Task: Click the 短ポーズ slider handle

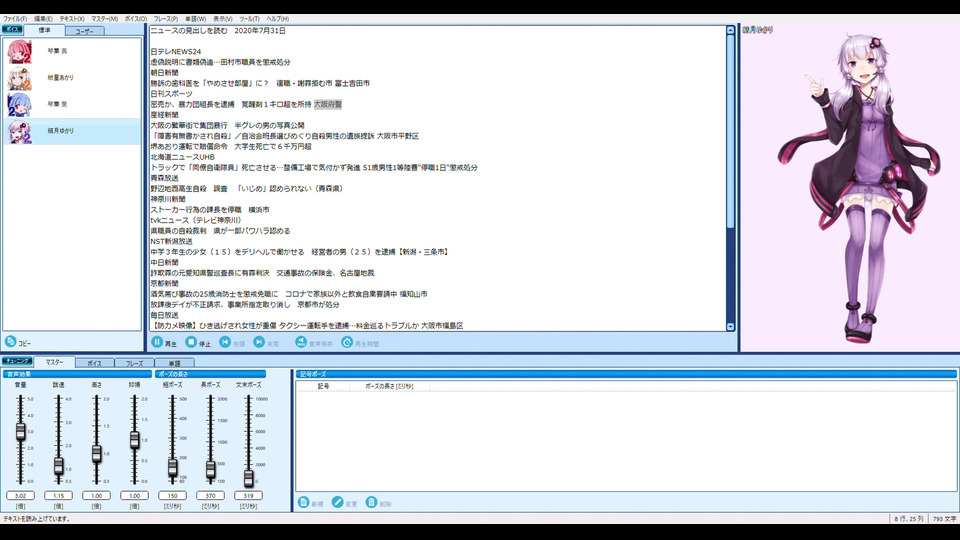Action: [x=172, y=468]
